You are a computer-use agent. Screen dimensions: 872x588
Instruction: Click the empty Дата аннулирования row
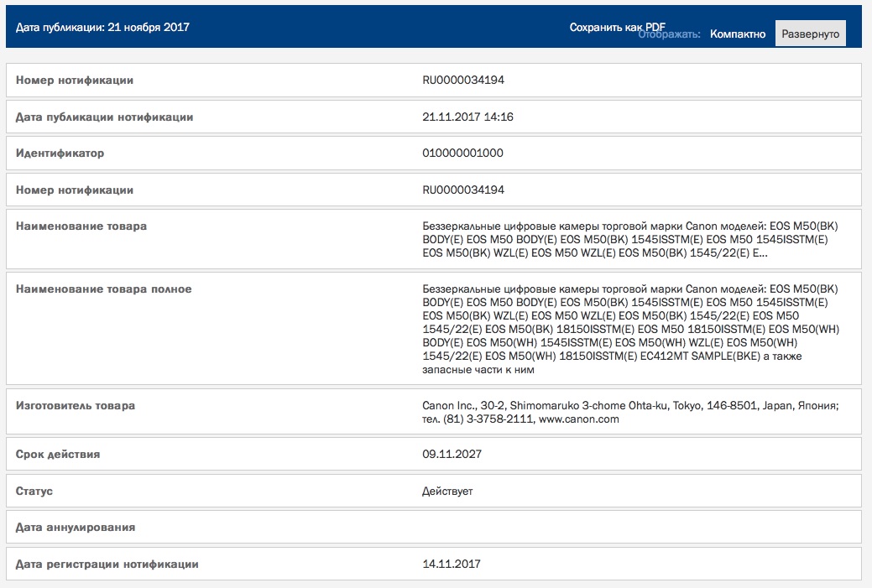tap(434, 527)
